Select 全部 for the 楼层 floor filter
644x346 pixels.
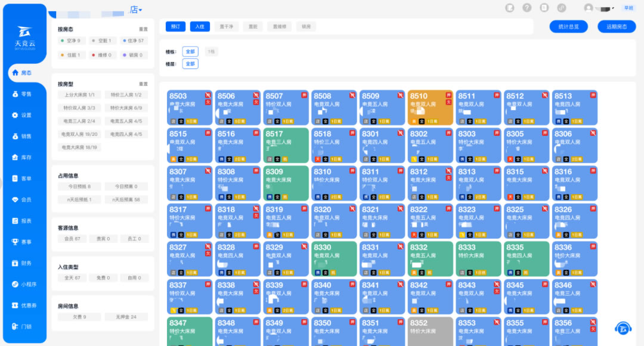click(x=190, y=64)
